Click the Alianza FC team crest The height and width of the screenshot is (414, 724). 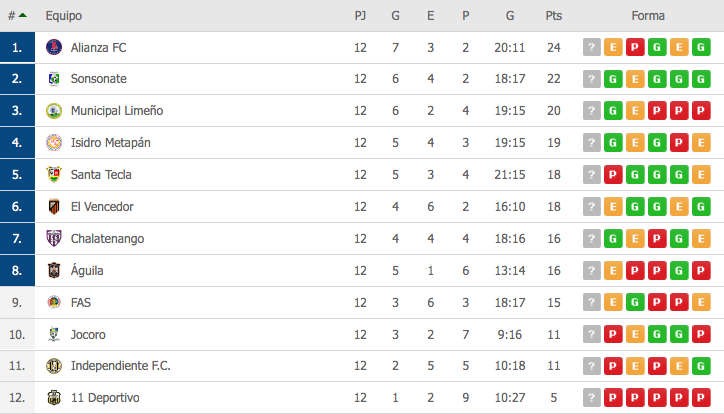click(x=54, y=47)
